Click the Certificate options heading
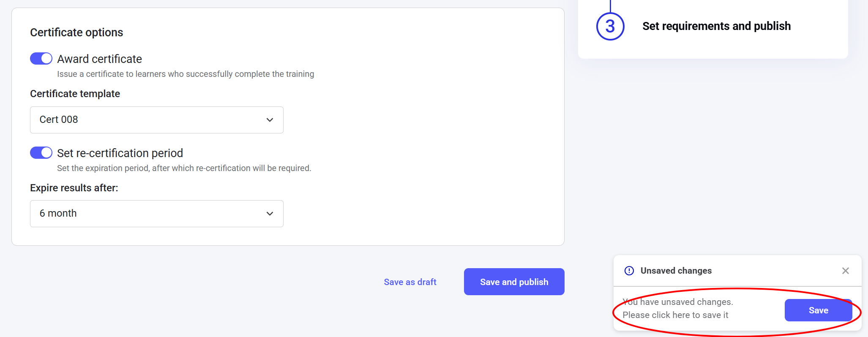 pyautogui.click(x=76, y=33)
